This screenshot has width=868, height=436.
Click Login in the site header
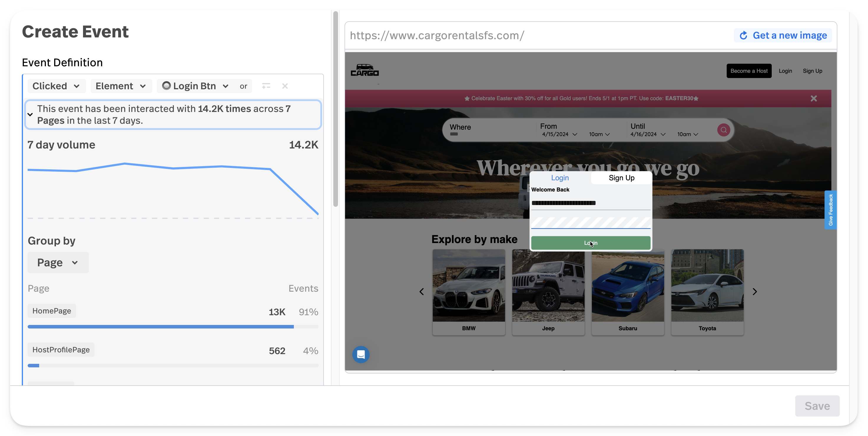point(785,71)
